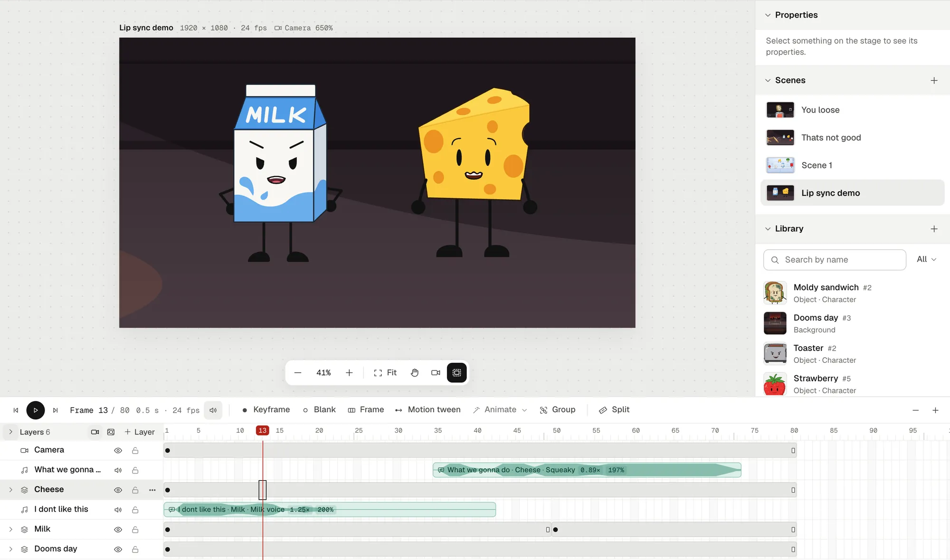Insert a Blank keyframe
Image resolution: width=950 pixels, height=560 pixels.
[x=319, y=409]
